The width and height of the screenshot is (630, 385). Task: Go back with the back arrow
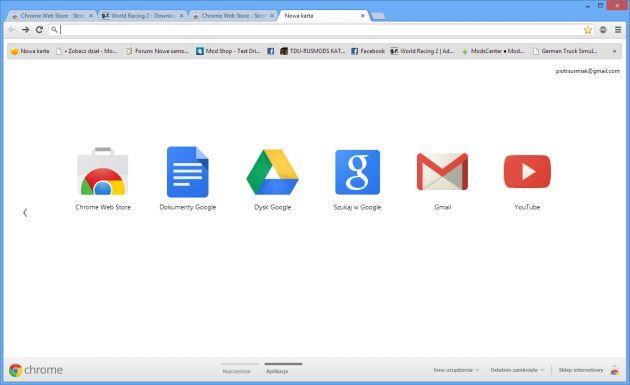12,29
